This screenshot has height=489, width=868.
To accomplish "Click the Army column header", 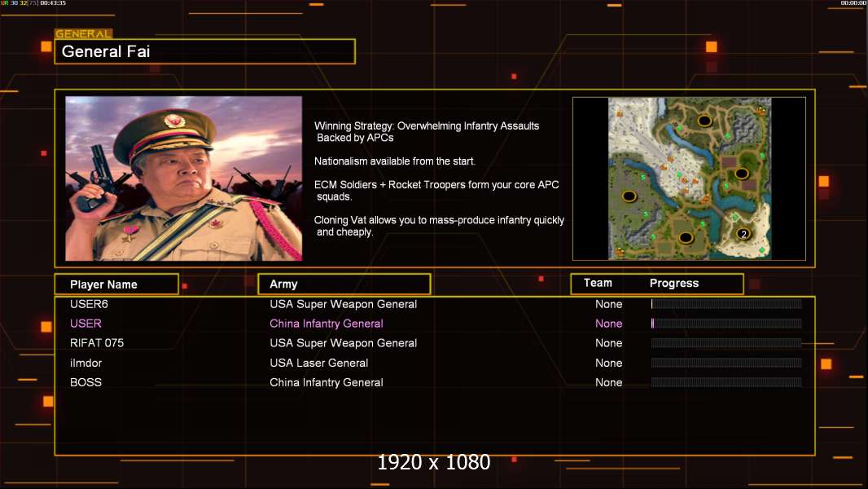I will [344, 284].
